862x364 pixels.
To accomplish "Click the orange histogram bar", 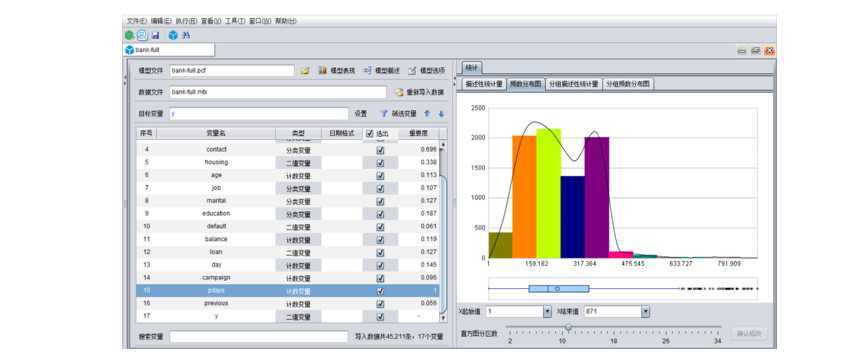I will (x=524, y=197).
